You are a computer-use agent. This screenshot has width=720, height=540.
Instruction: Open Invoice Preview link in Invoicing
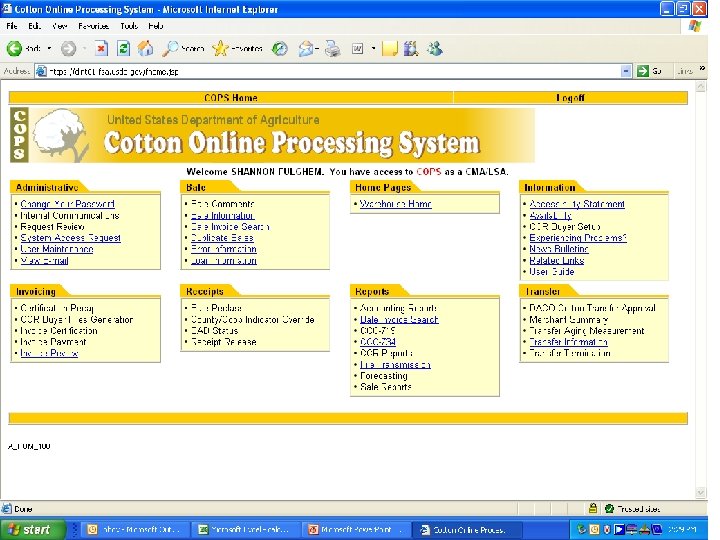coord(50,354)
